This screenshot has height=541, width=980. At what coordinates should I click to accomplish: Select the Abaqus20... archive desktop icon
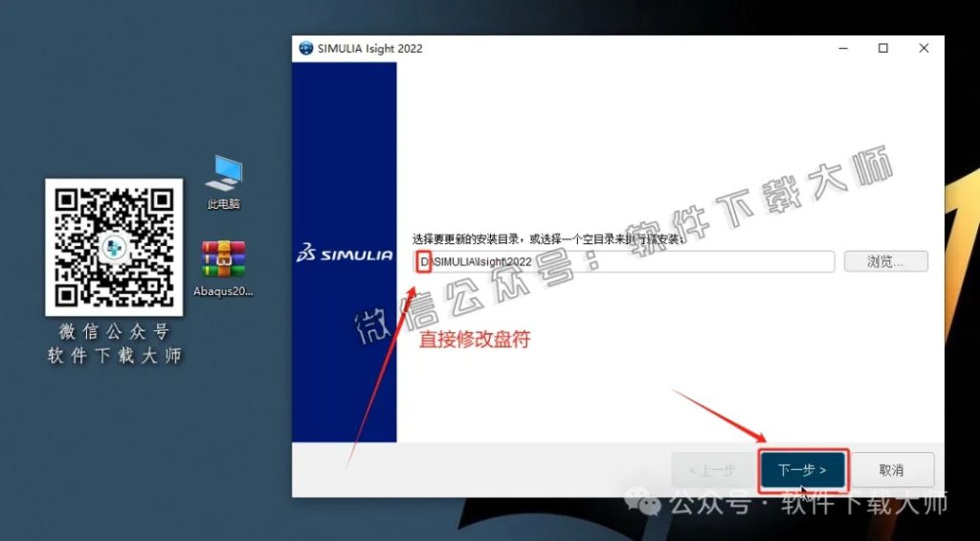(223, 269)
